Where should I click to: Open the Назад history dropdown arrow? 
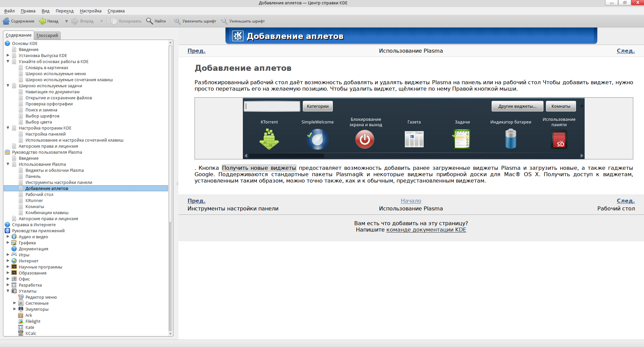pyautogui.click(x=66, y=21)
